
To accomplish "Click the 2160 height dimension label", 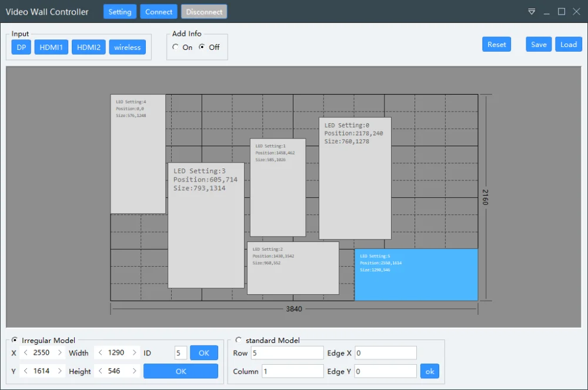I will pos(485,197).
